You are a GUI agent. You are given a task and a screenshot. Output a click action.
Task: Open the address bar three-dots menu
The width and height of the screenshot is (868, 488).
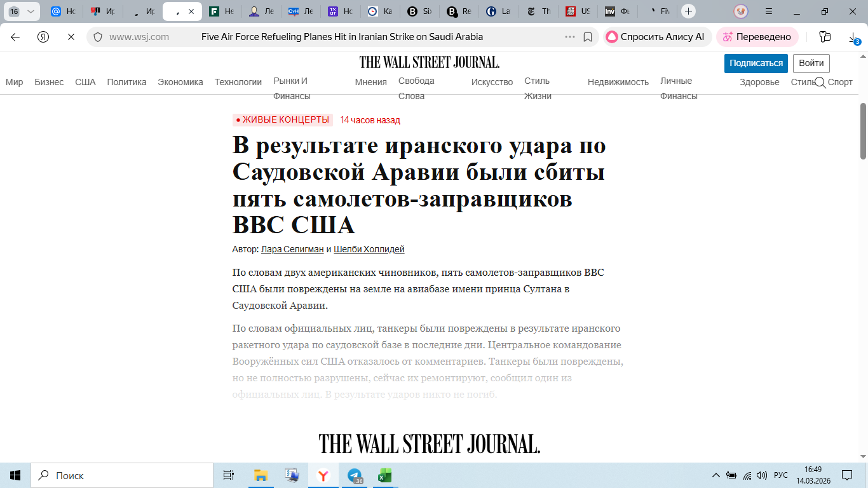(570, 37)
